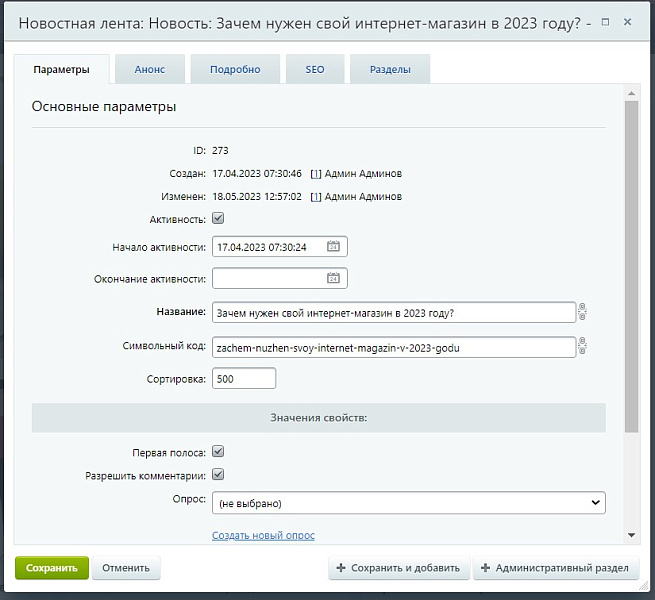Image resolution: width=655 pixels, height=600 pixels.
Task: Switch to the Подробно tab
Action: [235, 69]
